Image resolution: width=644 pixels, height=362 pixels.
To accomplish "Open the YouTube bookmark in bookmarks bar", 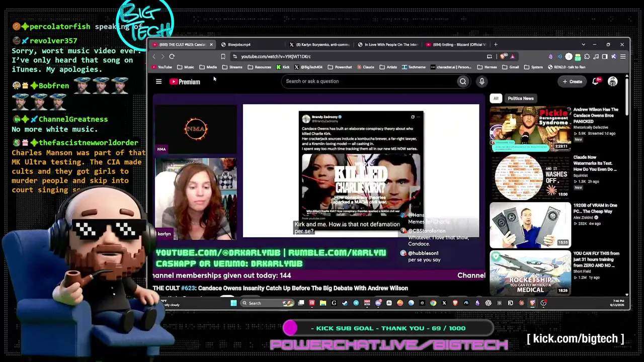I will (x=162, y=67).
